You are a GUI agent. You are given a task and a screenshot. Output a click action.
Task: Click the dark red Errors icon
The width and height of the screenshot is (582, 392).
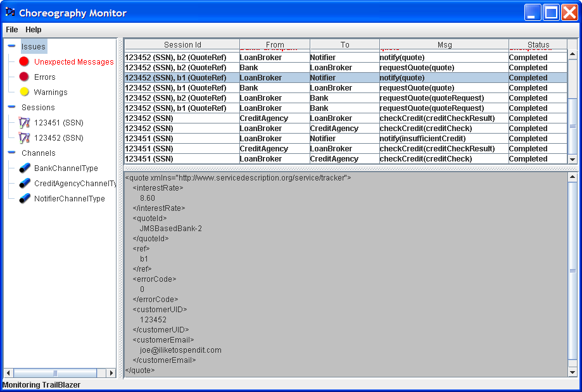[x=24, y=77]
